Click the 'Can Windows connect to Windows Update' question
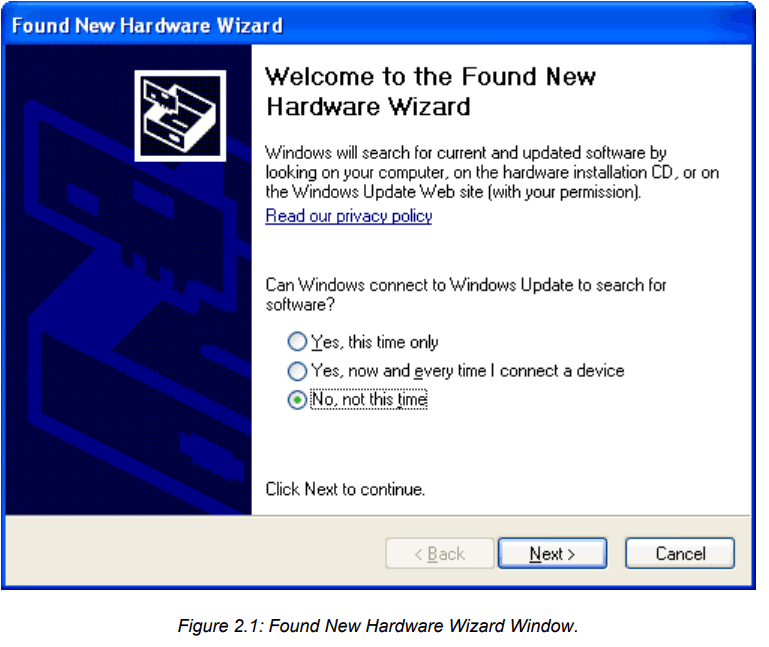Image resolution: width=769 pixels, height=647 pixels. [466, 294]
